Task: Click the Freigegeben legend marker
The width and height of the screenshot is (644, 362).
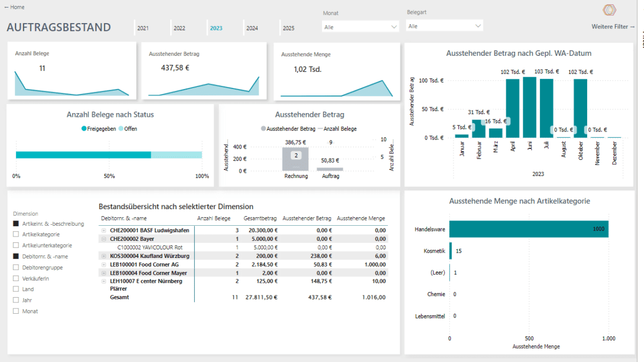Action: pos(84,129)
